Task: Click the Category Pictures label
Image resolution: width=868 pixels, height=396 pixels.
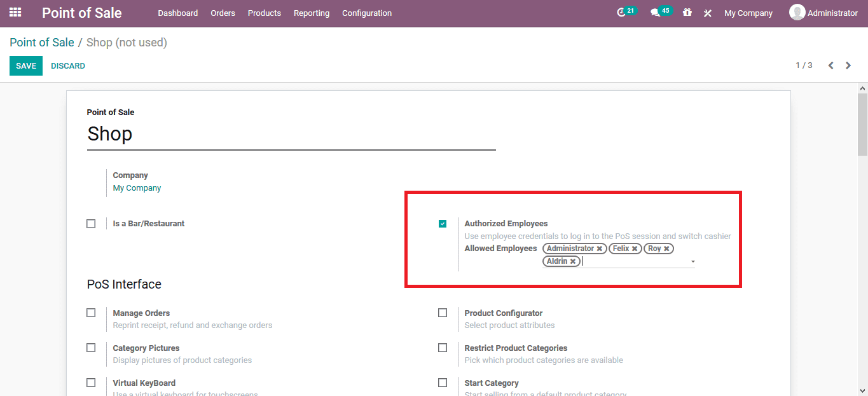Action: coord(146,348)
